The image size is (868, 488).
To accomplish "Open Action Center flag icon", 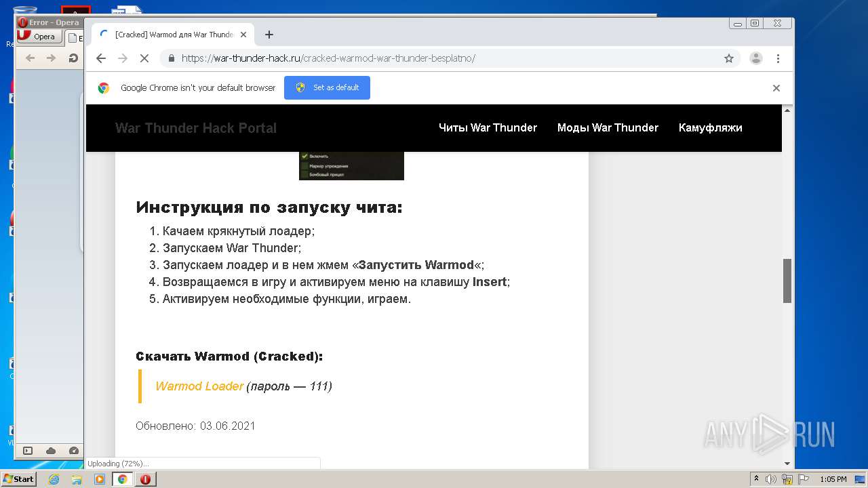I will (804, 479).
